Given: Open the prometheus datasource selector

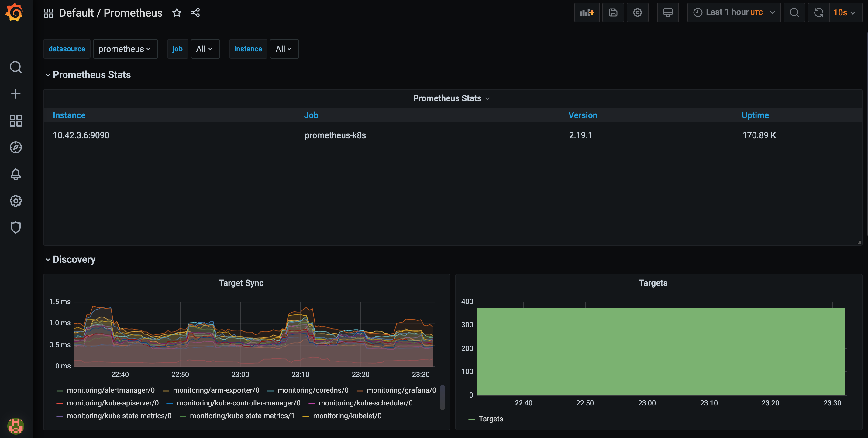Looking at the screenshot, I should [x=125, y=49].
